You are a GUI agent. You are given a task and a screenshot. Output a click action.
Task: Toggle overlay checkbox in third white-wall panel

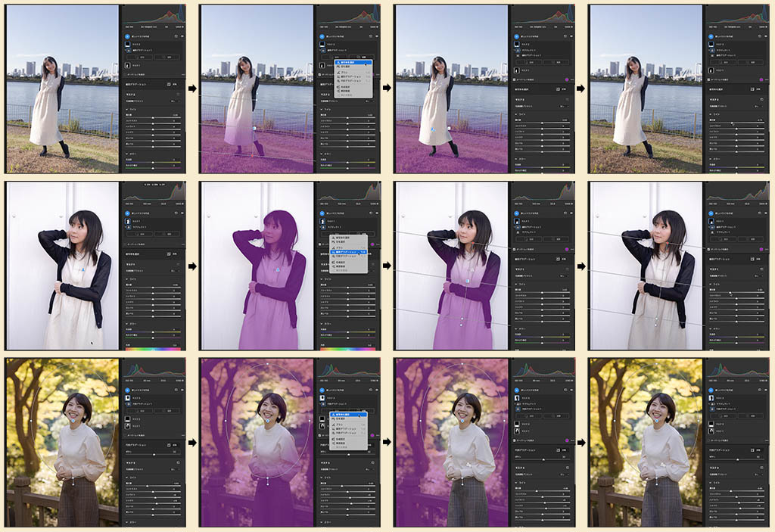pyautogui.click(x=514, y=249)
